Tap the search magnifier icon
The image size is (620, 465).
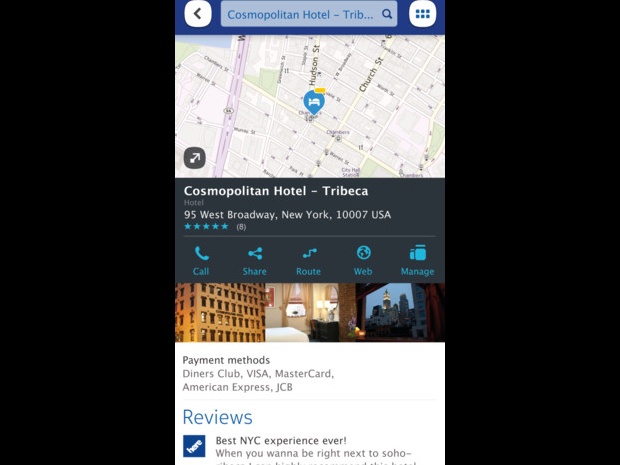tap(387, 14)
